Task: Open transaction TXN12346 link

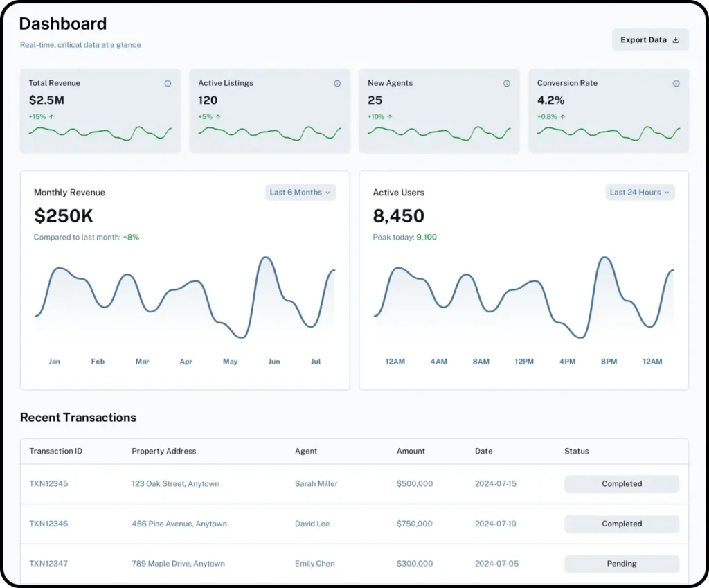Action: pyautogui.click(x=48, y=524)
